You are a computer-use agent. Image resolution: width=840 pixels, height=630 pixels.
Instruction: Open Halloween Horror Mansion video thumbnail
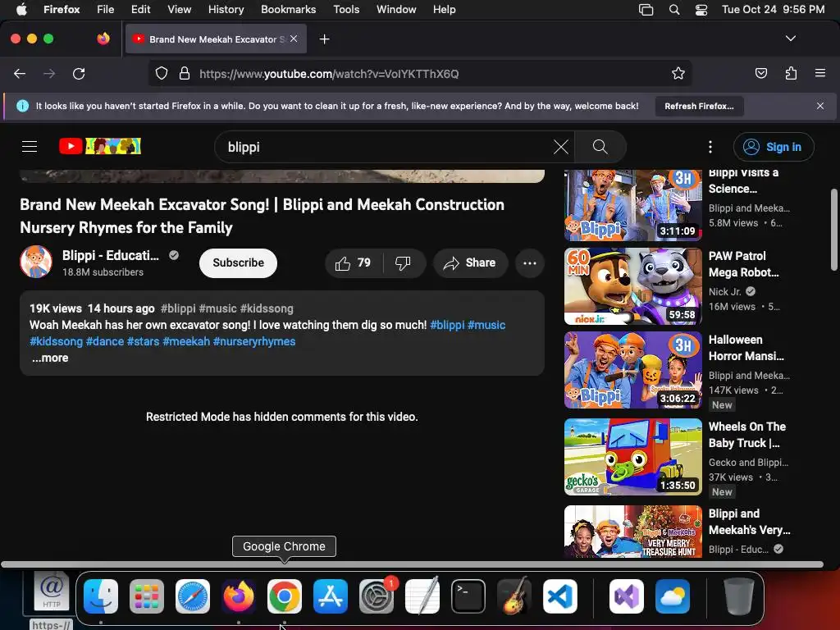632,370
